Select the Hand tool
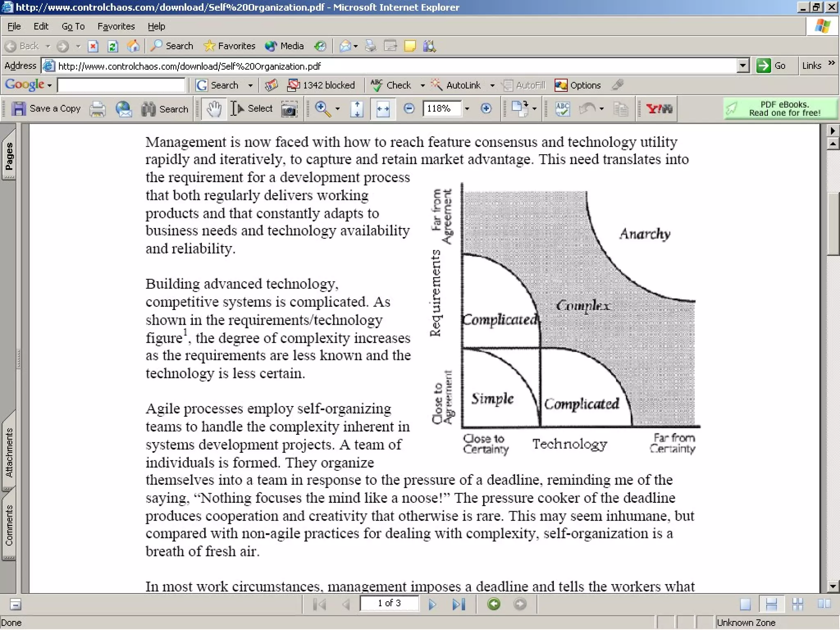Image resolution: width=840 pixels, height=630 pixels. click(x=214, y=109)
